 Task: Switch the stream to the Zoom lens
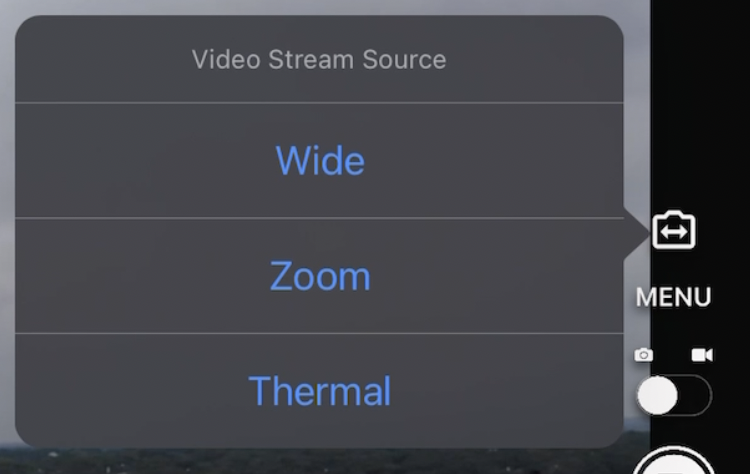pyautogui.click(x=320, y=276)
